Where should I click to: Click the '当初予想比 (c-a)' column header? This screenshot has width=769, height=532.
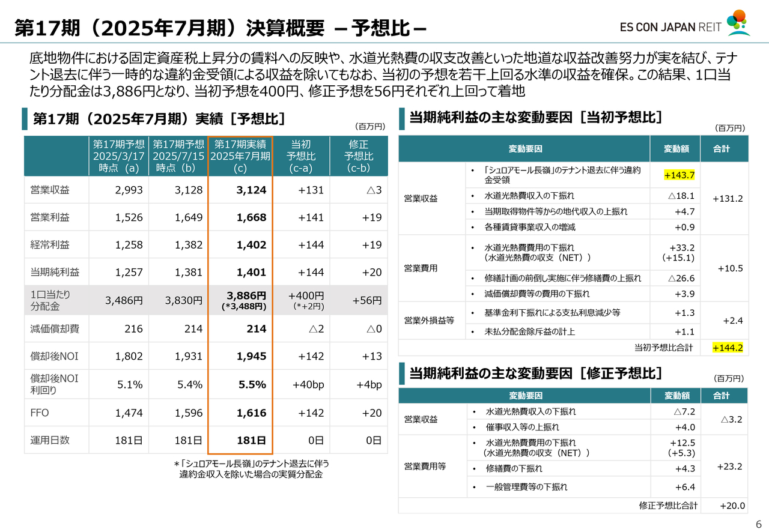[301, 156]
